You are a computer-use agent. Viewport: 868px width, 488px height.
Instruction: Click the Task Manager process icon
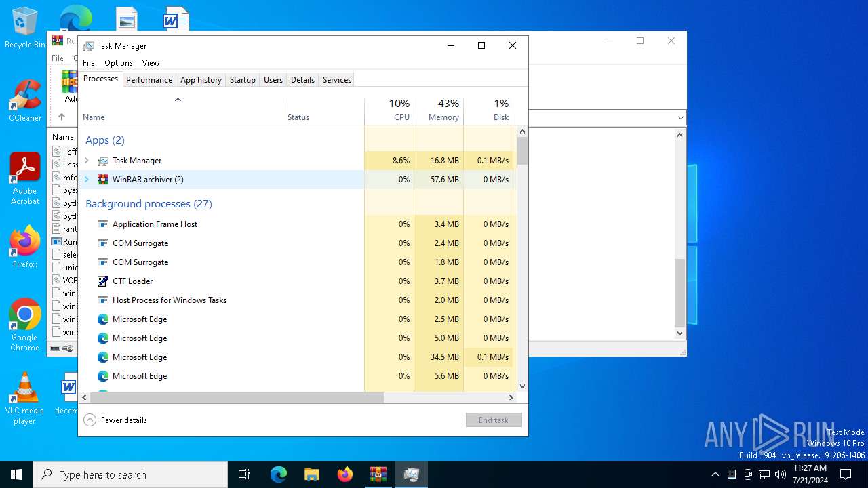pyautogui.click(x=103, y=161)
